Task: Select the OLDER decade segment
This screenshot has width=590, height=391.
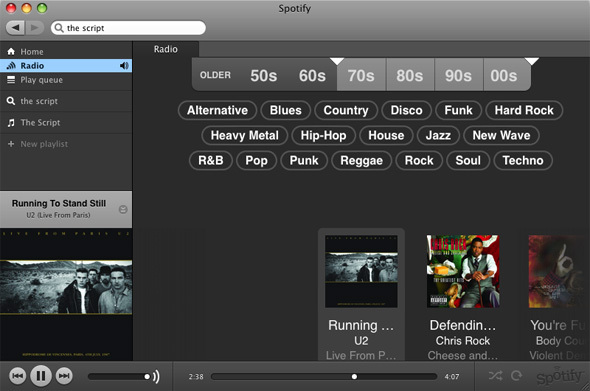Action: click(215, 75)
